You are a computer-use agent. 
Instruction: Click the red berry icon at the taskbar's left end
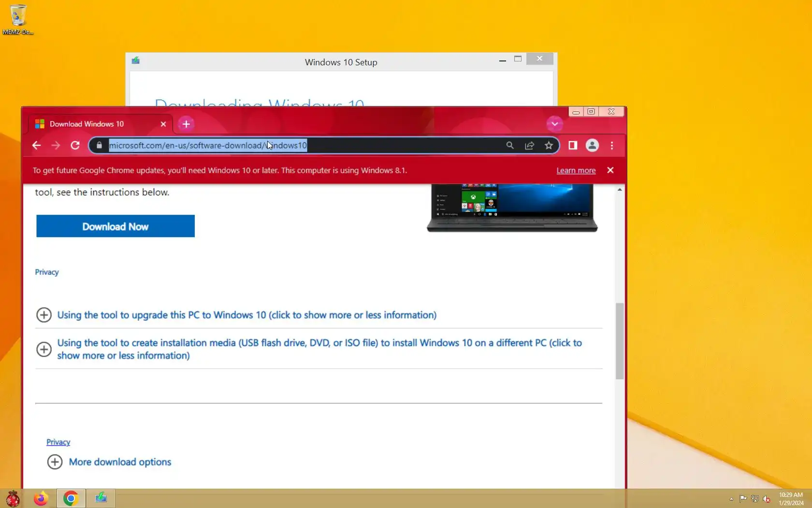coord(13,499)
